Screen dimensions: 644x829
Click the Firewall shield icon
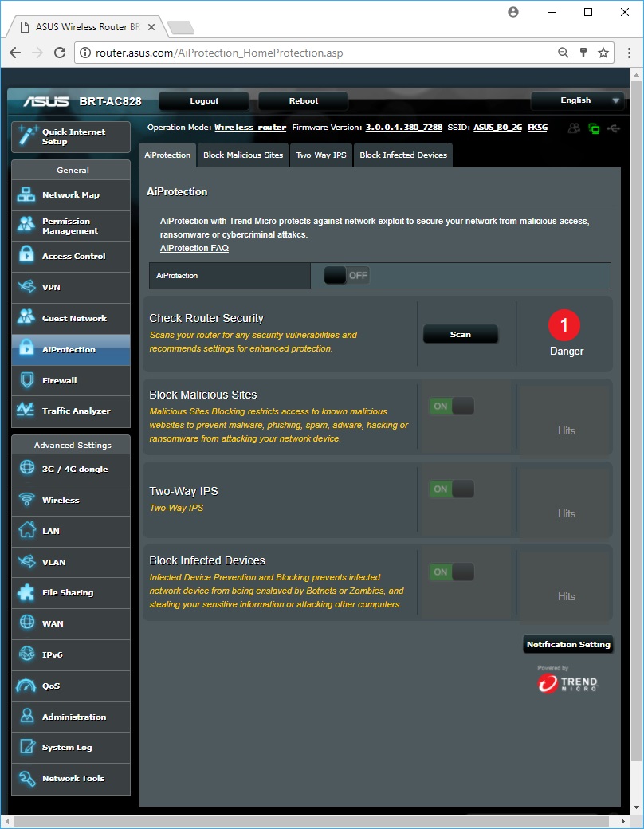coord(26,380)
